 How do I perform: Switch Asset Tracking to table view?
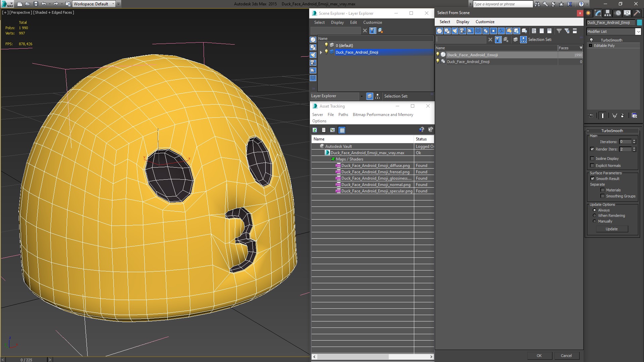(342, 130)
